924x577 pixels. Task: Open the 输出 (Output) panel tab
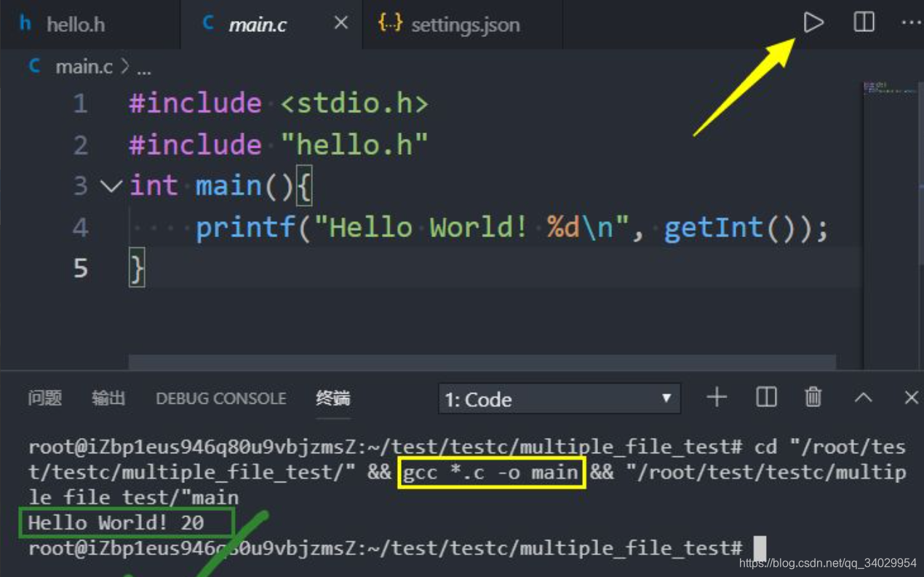click(108, 398)
